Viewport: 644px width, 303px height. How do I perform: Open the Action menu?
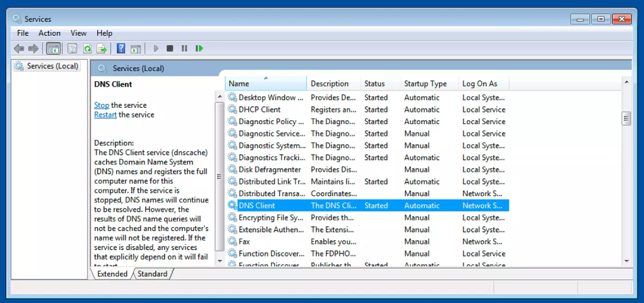click(49, 33)
